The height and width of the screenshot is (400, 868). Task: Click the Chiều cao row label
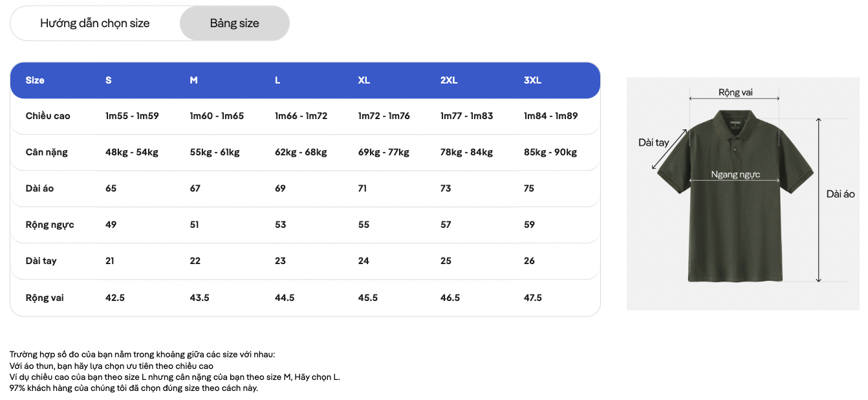pos(48,116)
